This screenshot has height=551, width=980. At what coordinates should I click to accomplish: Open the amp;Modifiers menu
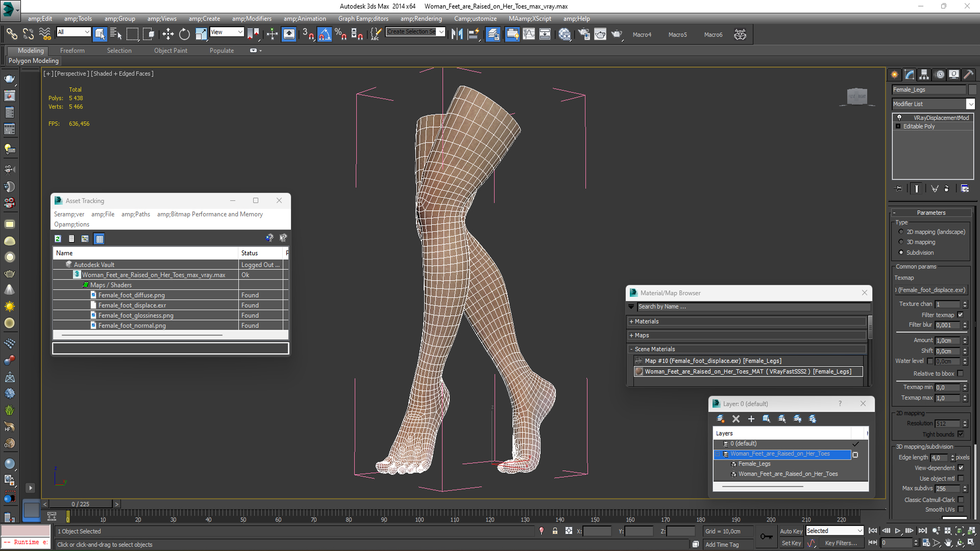[252, 18]
